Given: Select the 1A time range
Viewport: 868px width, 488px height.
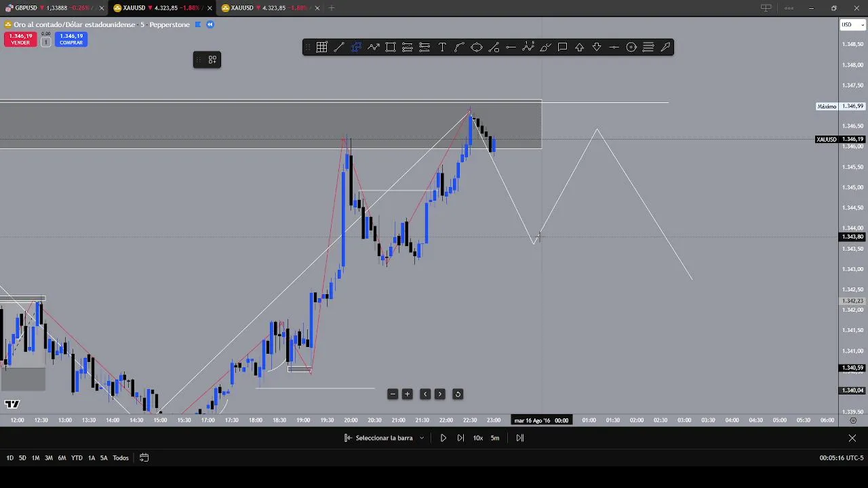Looking at the screenshot, I should (x=92, y=458).
